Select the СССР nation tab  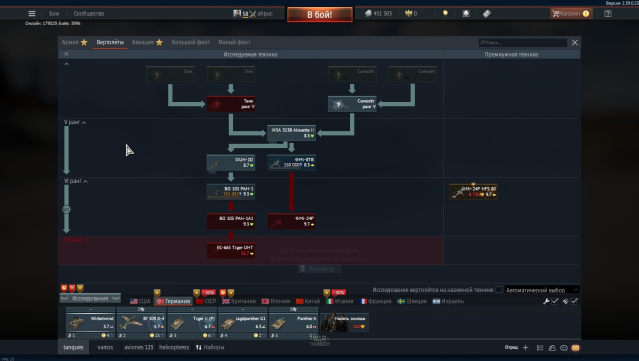tap(206, 301)
